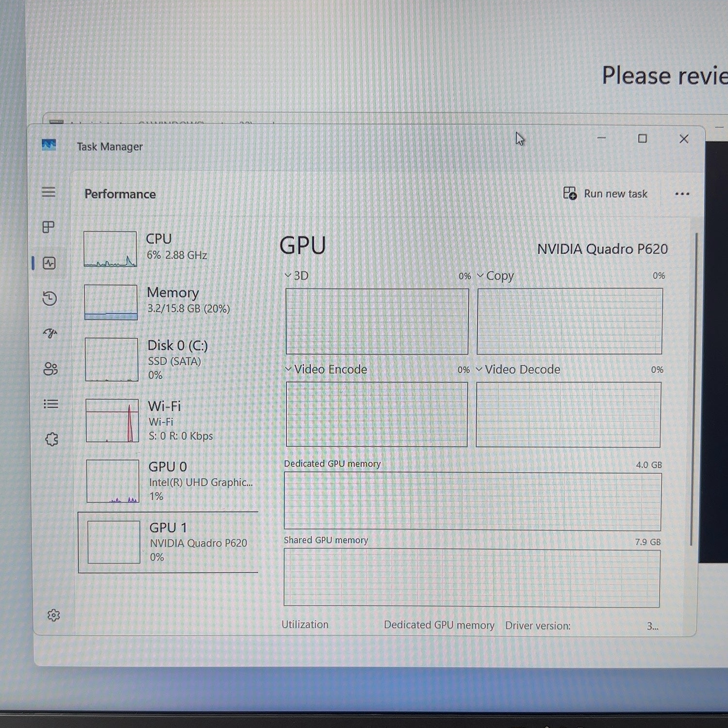
Task: Minimize the Task Manager window
Action: (601, 138)
